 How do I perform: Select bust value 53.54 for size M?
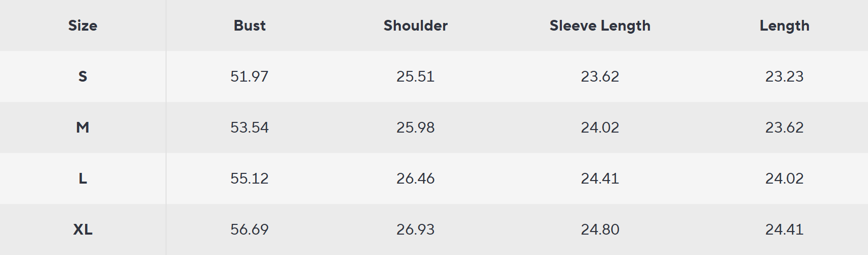[250, 127]
